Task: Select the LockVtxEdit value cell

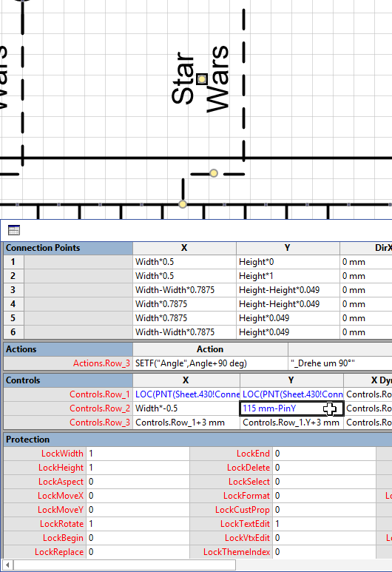Action: click(324, 538)
